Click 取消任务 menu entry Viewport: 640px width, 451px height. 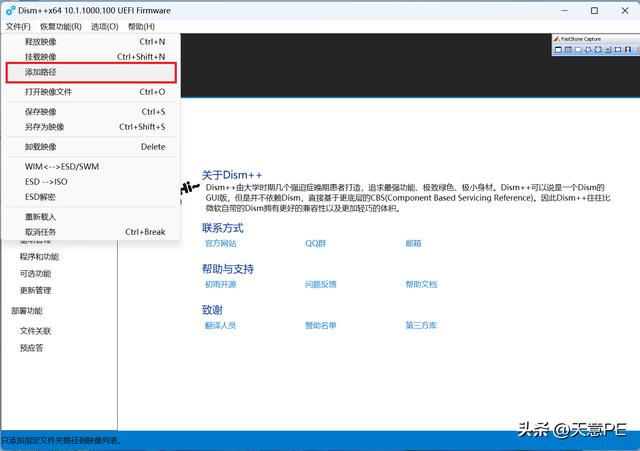pos(91,232)
